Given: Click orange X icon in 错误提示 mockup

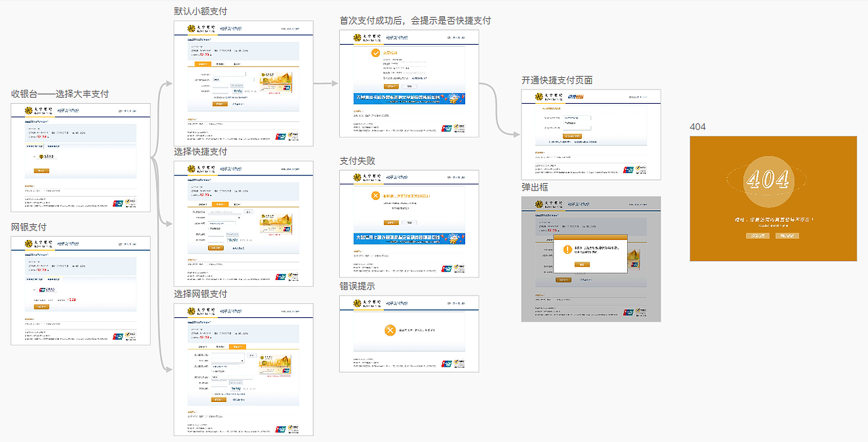Looking at the screenshot, I should pos(390,330).
